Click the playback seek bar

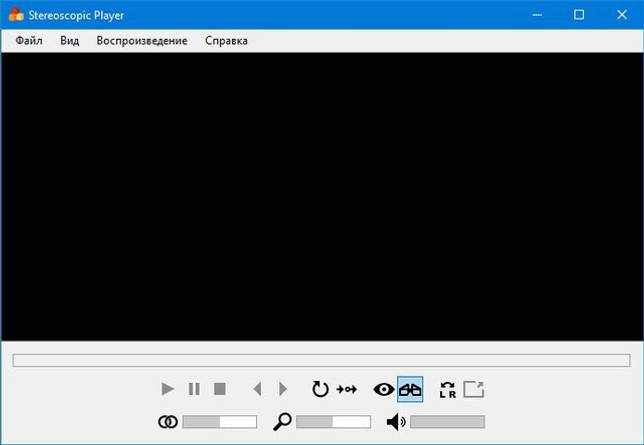pos(321,360)
